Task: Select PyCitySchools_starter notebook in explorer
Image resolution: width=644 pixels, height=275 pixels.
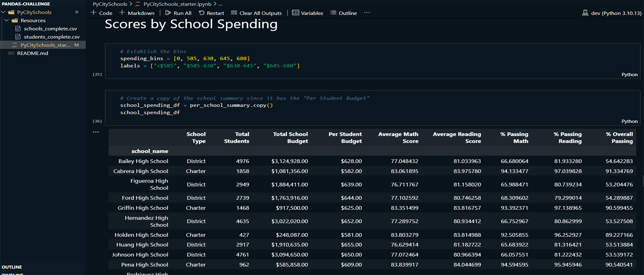Action: (x=46, y=45)
